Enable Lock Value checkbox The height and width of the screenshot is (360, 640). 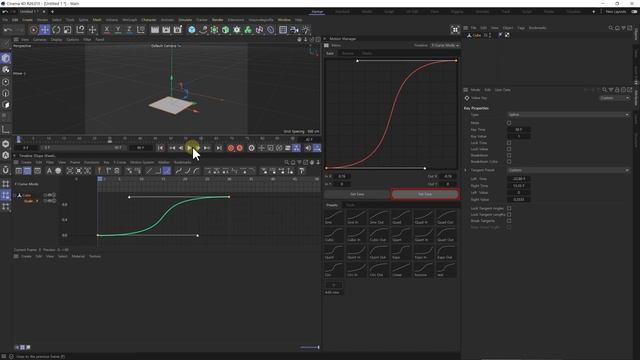pyautogui.click(x=509, y=149)
